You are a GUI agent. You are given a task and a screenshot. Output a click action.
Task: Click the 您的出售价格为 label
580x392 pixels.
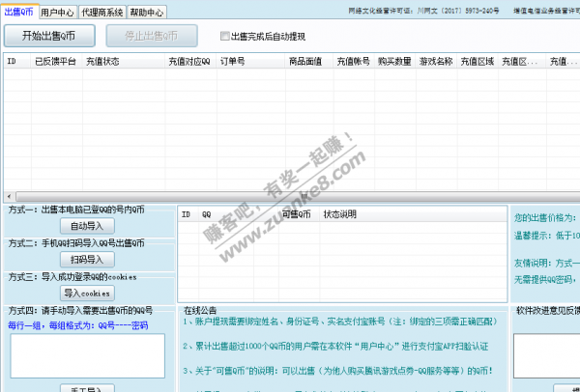click(545, 218)
